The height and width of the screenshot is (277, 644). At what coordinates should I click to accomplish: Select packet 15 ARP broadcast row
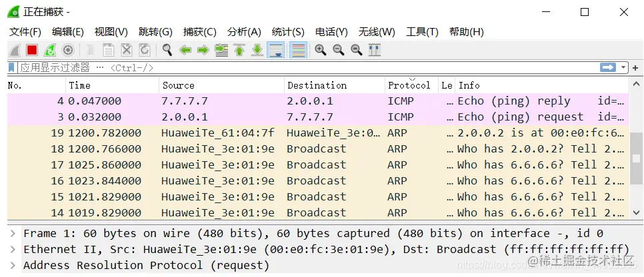pyautogui.click(x=318, y=197)
